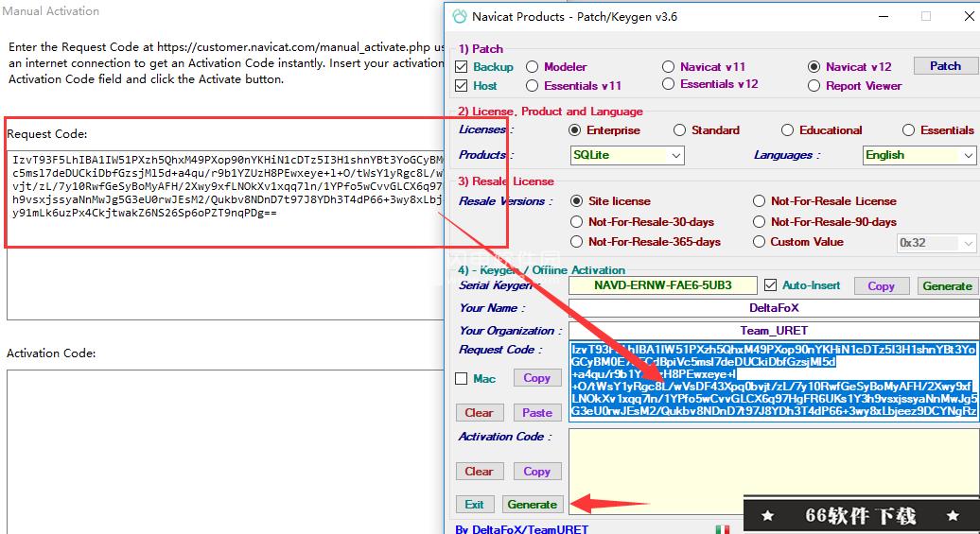Select the Essentials v12 radio option
This screenshot has height=534, width=980.
click(x=668, y=84)
